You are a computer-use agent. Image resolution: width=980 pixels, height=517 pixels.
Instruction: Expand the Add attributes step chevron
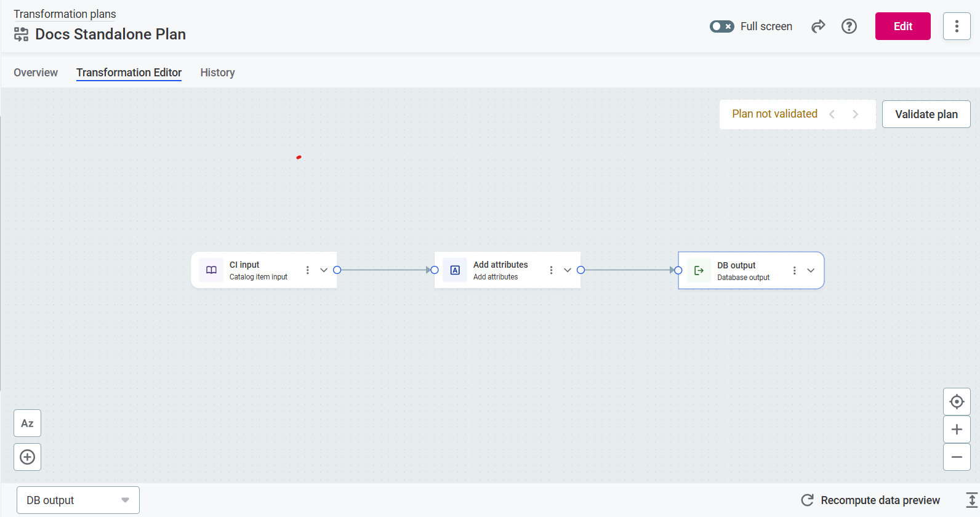(568, 270)
